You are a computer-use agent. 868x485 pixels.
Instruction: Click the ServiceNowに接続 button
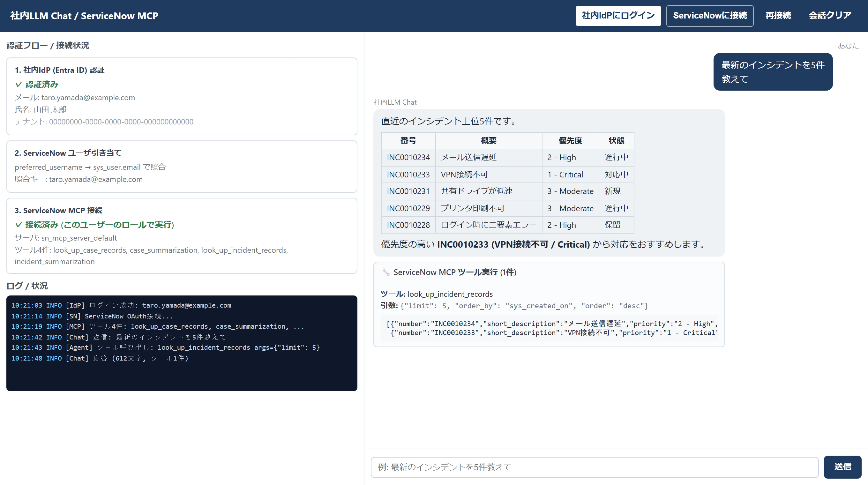coord(710,16)
